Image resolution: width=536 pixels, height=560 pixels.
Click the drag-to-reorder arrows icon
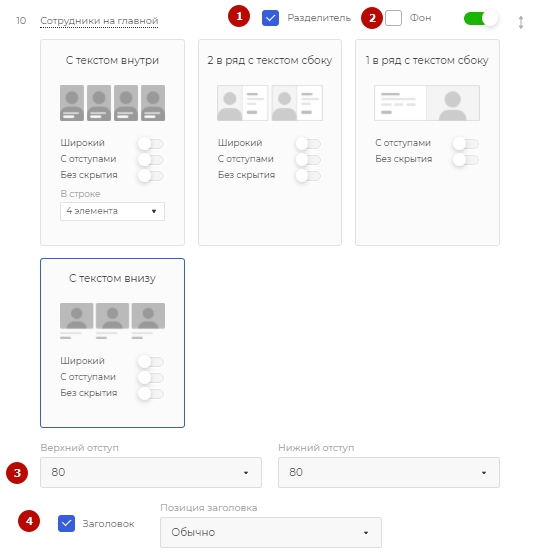click(x=521, y=22)
